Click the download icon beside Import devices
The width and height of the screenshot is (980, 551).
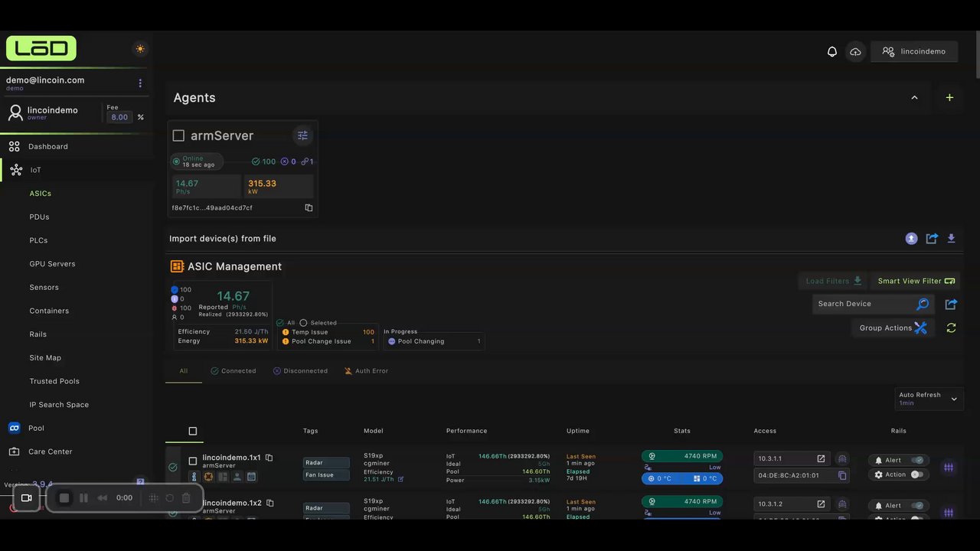[951, 238]
